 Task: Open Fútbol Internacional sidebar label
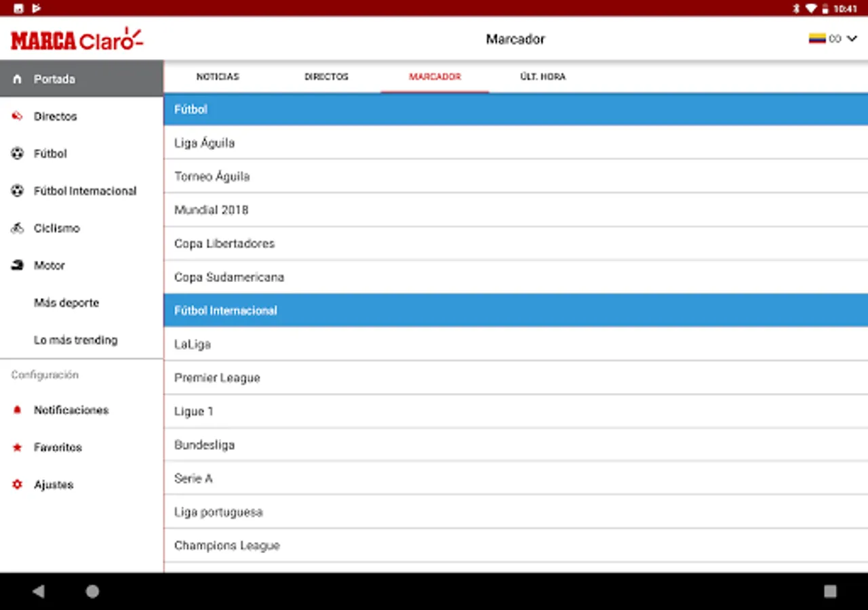pyautogui.click(x=85, y=191)
